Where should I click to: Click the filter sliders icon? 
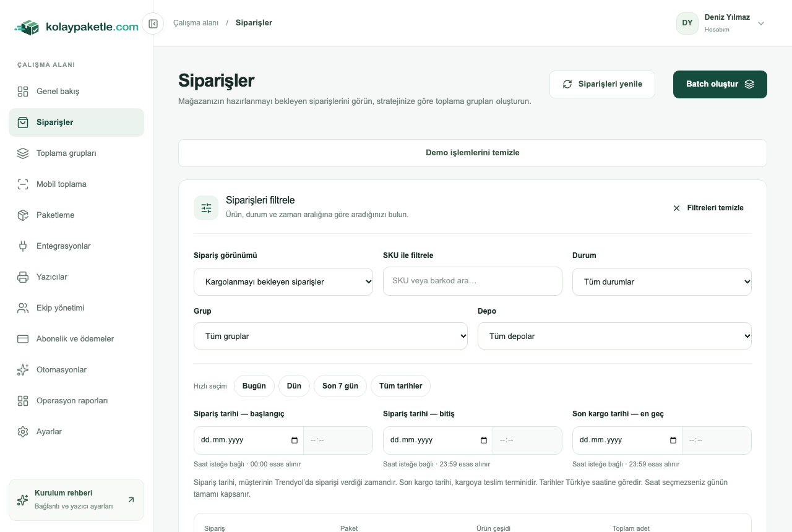(x=206, y=208)
